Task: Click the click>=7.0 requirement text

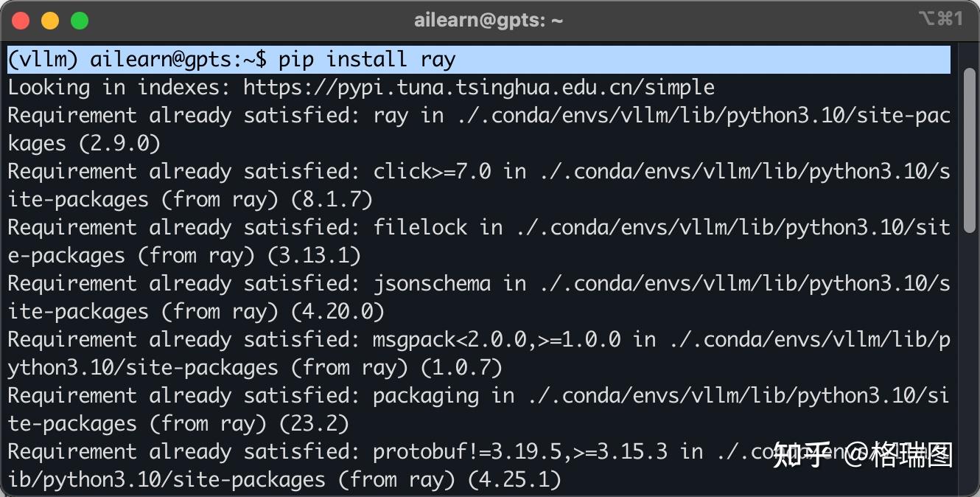Action: click(432, 172)
